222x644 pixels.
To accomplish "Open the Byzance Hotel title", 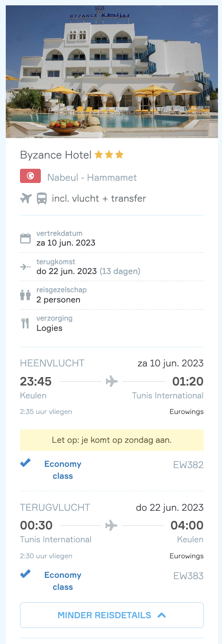I will click(x=55, y=155).
